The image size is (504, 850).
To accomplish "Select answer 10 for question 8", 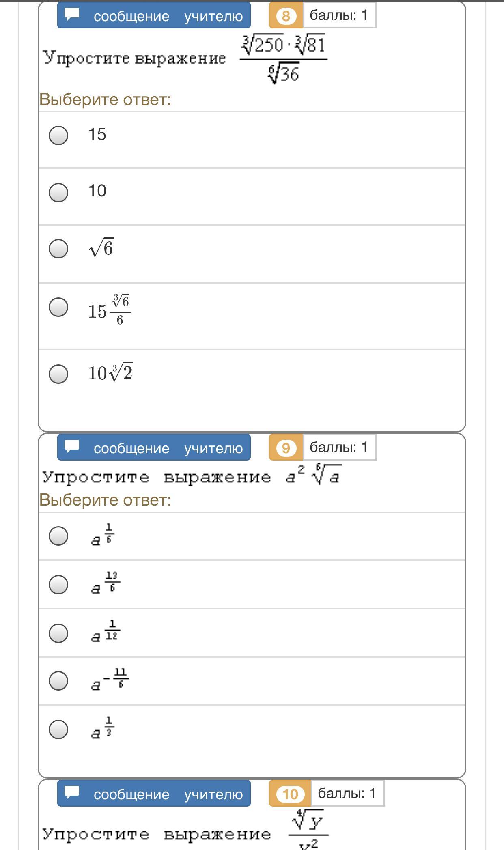I will (58, 192).
